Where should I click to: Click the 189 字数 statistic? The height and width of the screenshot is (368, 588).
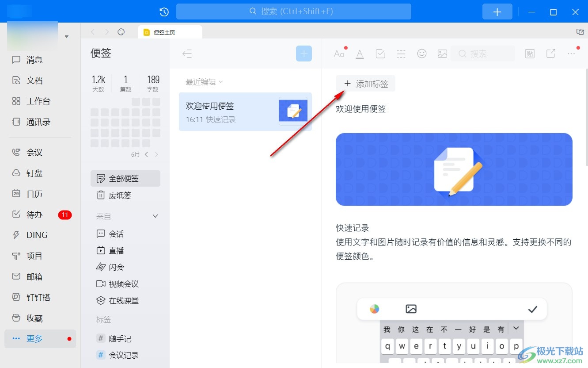153,83
